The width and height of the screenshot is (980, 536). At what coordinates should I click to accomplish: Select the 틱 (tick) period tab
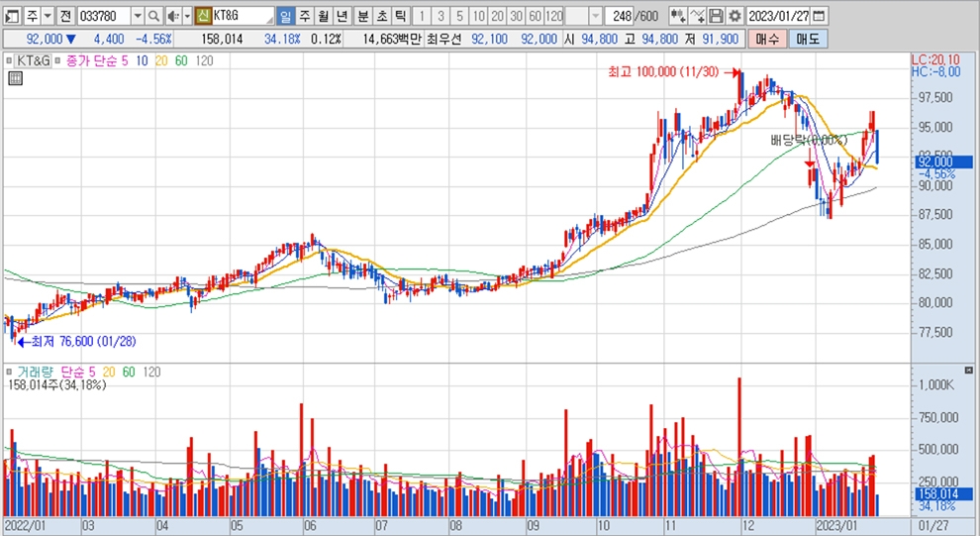point(400,16)
